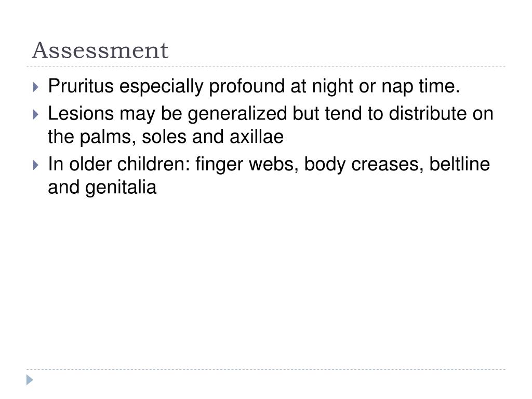Screen dimensions: 532x399
Task: Click the word "beltline" in the third bullet
Action: pos(459,164)
